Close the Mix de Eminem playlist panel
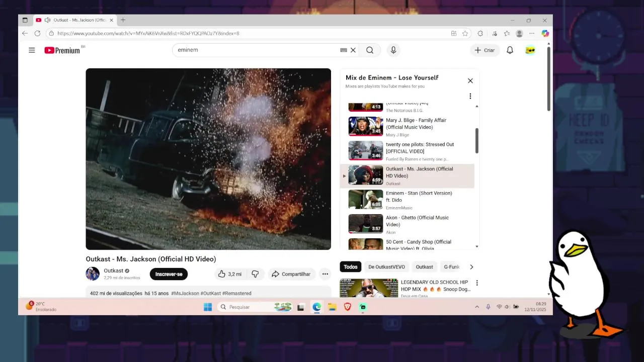Image resolution: width=644 pixels, height=362 pixels. (470, 80)
